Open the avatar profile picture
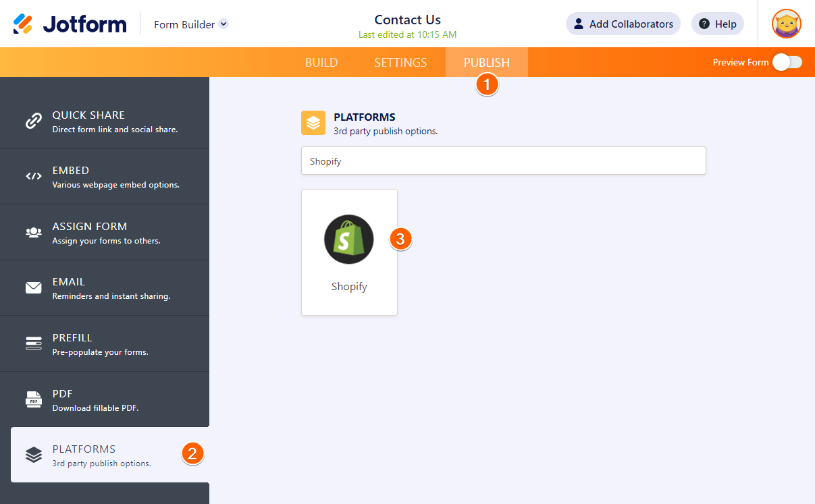This screenshot has width=815, height=504. (x=787, y=24)
